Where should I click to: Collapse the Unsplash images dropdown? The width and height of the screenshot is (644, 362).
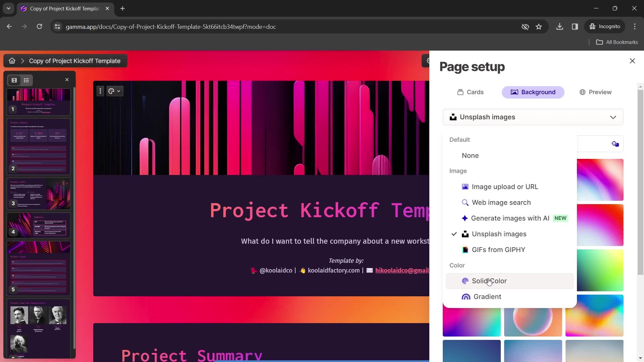click(533, 117)
